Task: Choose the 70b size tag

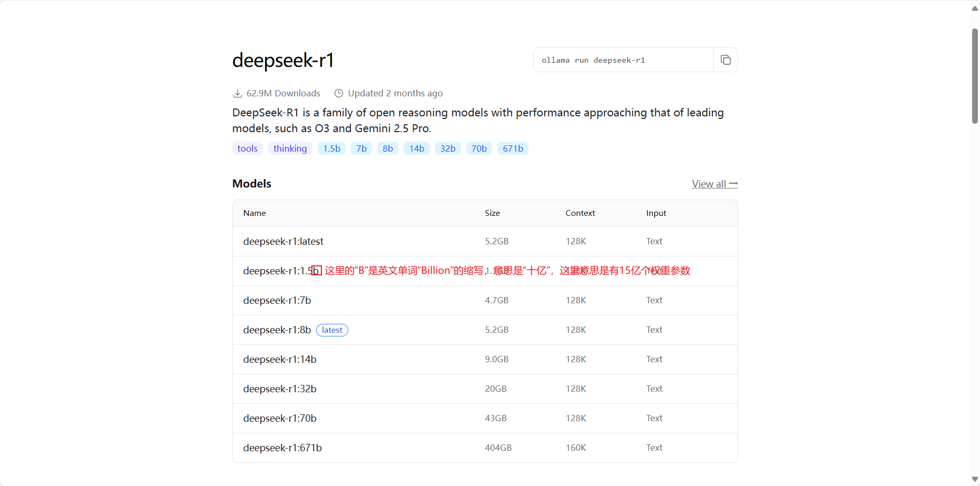Action: tap(479, 148)
